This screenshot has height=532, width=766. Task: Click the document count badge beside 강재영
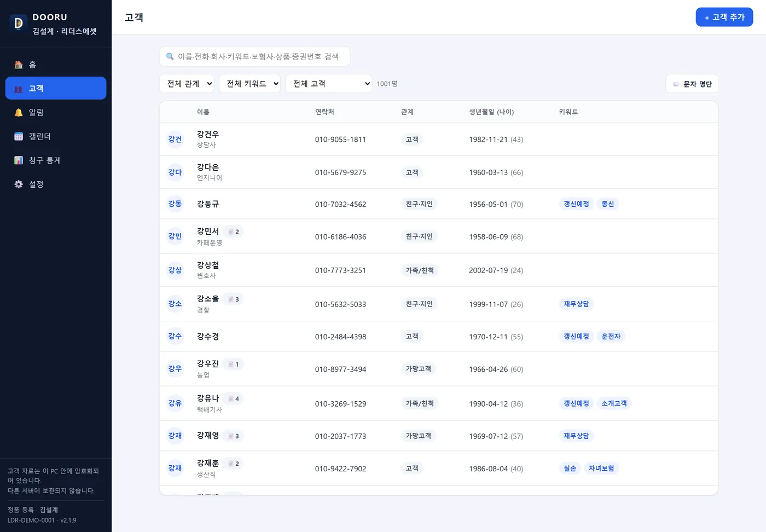233,436
